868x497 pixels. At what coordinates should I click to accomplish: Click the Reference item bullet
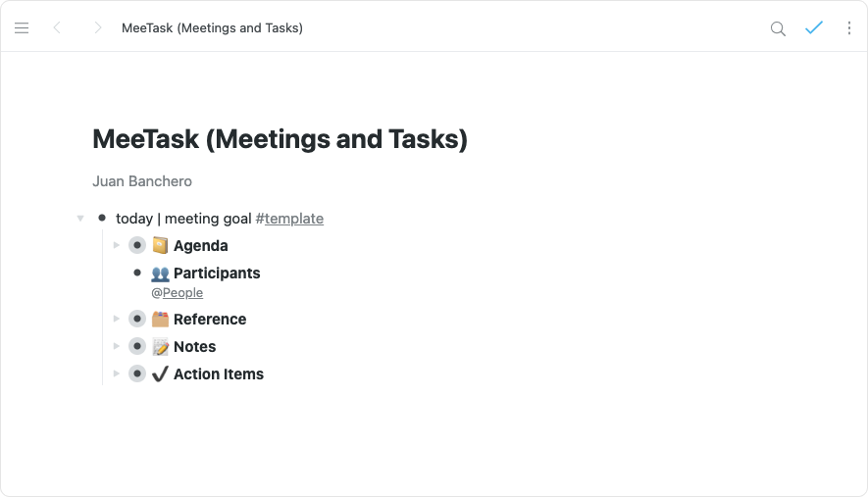point(137,319)
